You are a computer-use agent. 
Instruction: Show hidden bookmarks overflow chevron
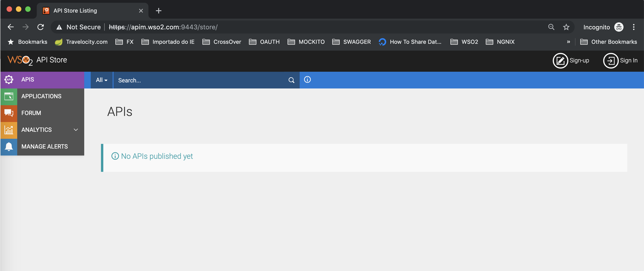pyautogui.click(x=568, y=42)
